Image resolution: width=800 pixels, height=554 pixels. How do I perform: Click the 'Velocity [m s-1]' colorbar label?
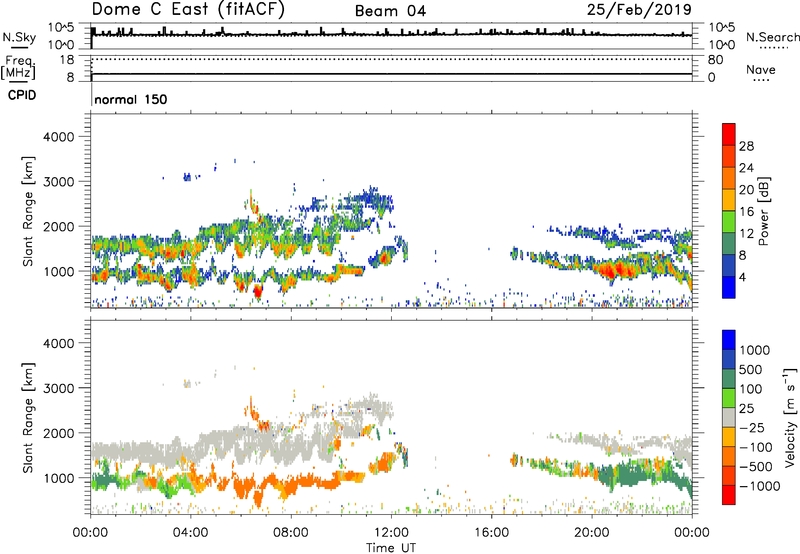(790, 417)
